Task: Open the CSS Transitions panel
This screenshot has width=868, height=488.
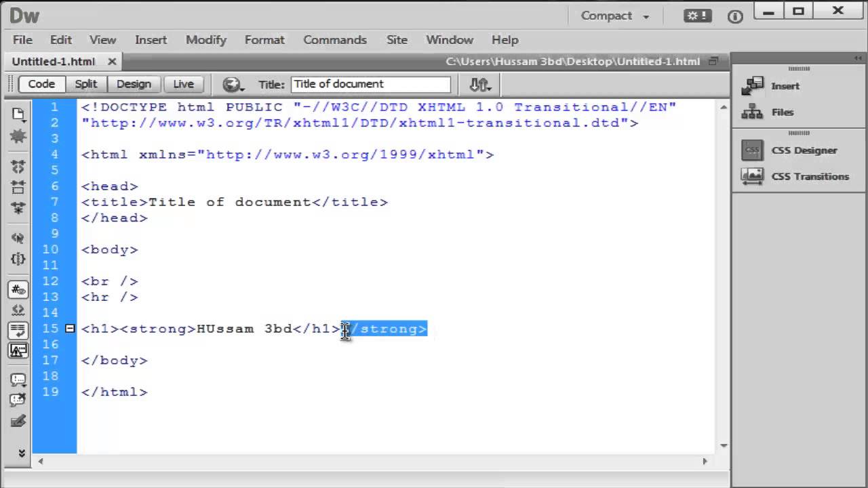Action: (810, 176)
